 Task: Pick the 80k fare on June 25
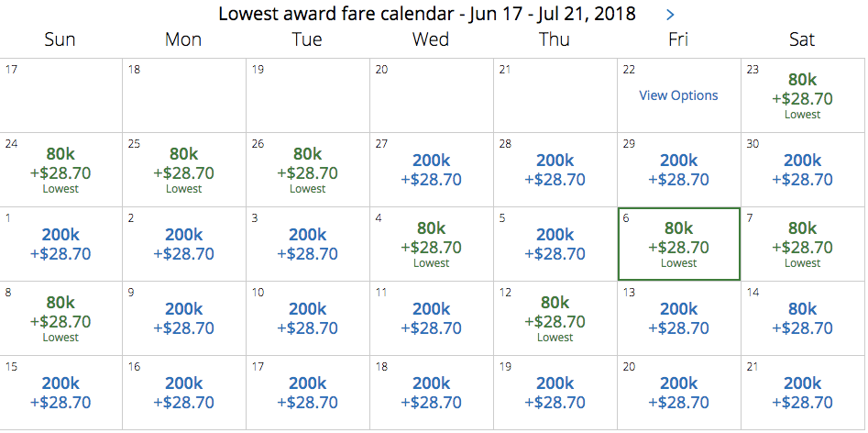pos(184,170)
